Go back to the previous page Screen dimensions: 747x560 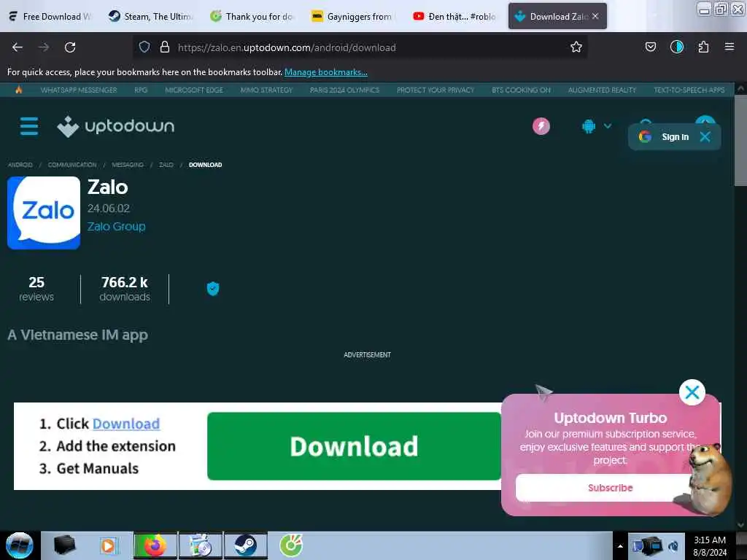click(18, 47)
